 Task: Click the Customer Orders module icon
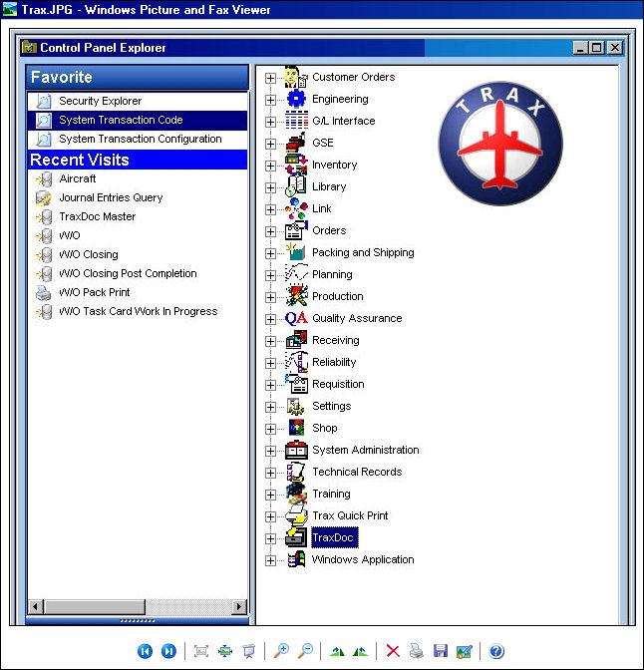296,77
